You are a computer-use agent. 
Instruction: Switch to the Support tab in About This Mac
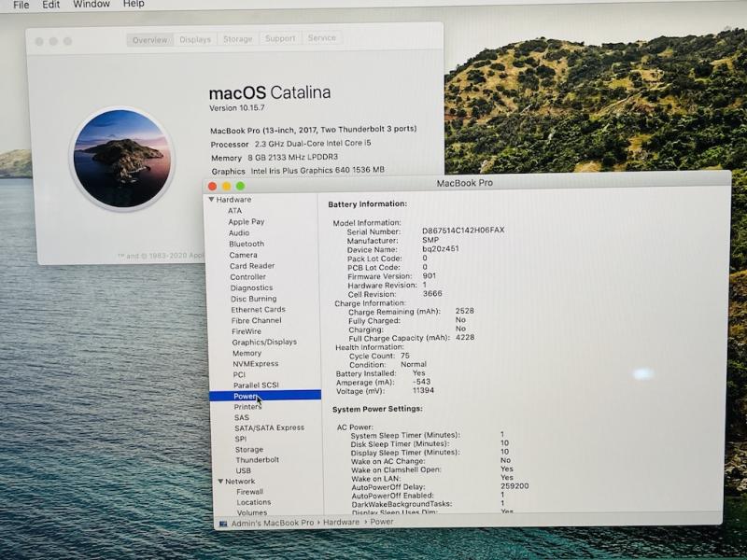[280, 38]
